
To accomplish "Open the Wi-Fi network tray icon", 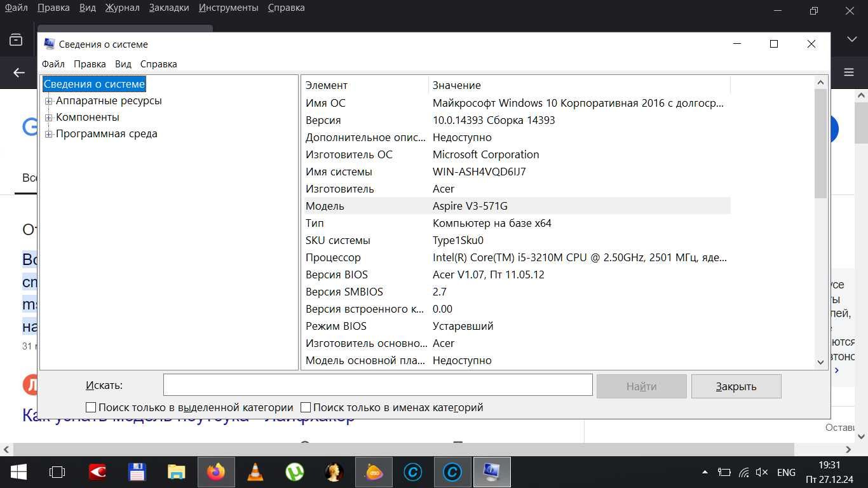I will coord(743,472).
